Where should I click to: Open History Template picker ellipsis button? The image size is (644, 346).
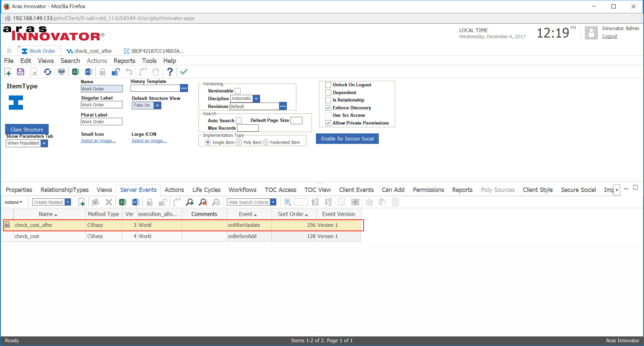[184, 88]
